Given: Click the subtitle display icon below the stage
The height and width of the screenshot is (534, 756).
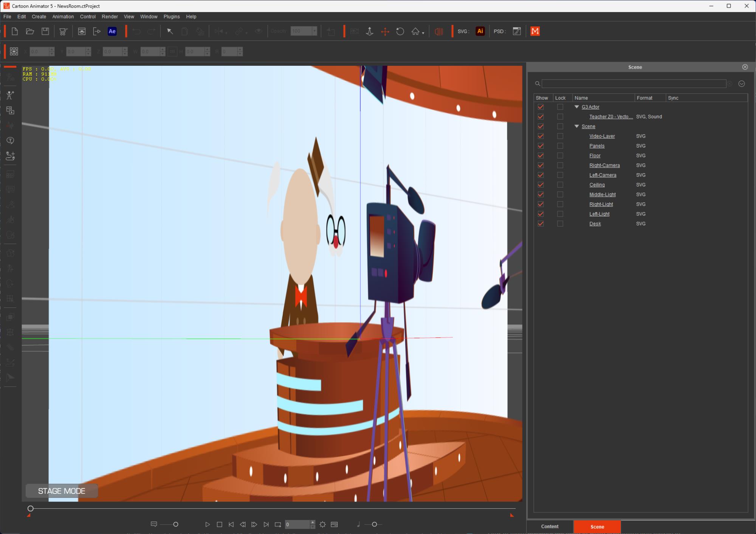Looking at the screenshot, I should [154, 524].
